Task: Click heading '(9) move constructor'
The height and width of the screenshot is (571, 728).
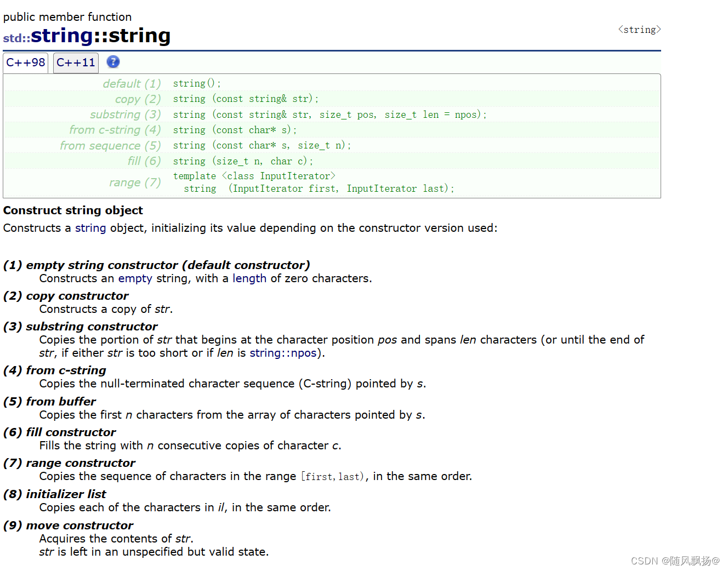Action: [69, 526]
